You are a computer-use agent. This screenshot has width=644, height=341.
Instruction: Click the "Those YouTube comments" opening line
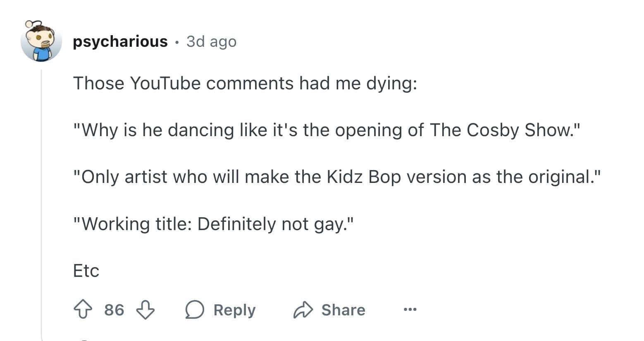[245, 83]
